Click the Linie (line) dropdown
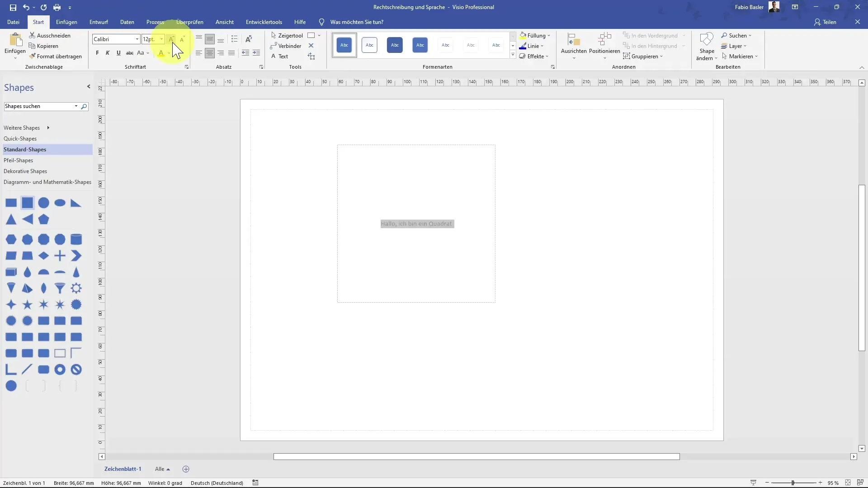The image size is (868, 488). click(541, 45)
